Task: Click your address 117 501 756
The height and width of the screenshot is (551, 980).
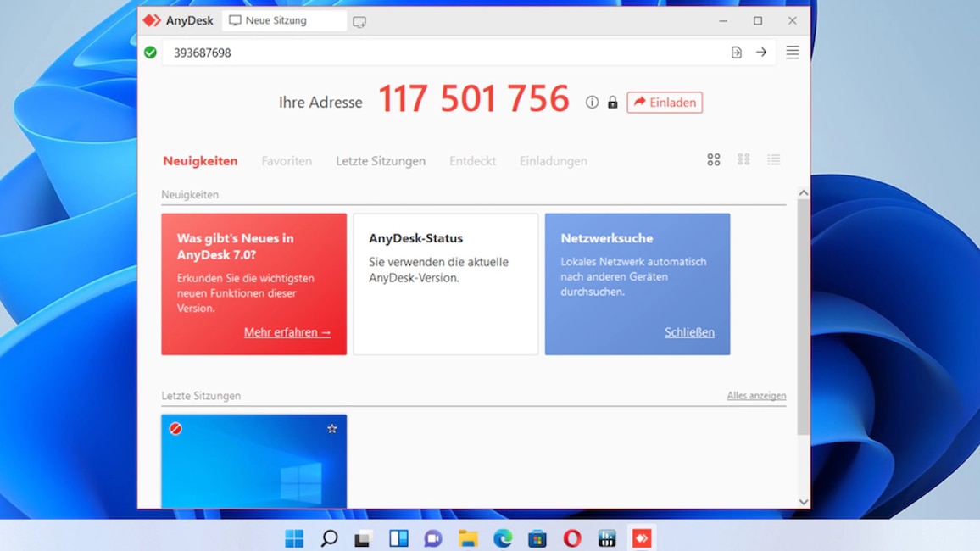Action: [474, 98]
